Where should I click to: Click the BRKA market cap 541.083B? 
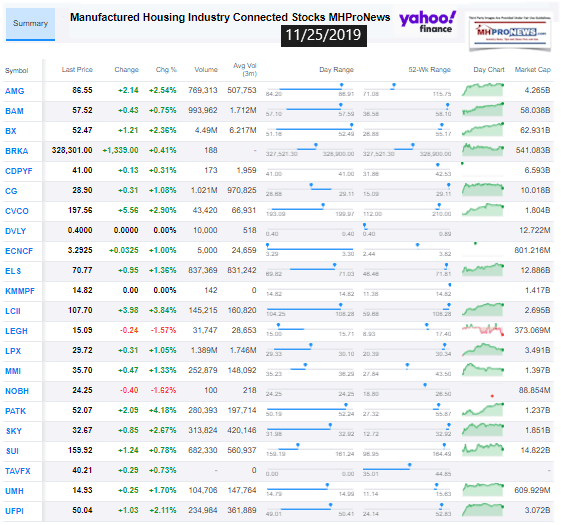533,150
